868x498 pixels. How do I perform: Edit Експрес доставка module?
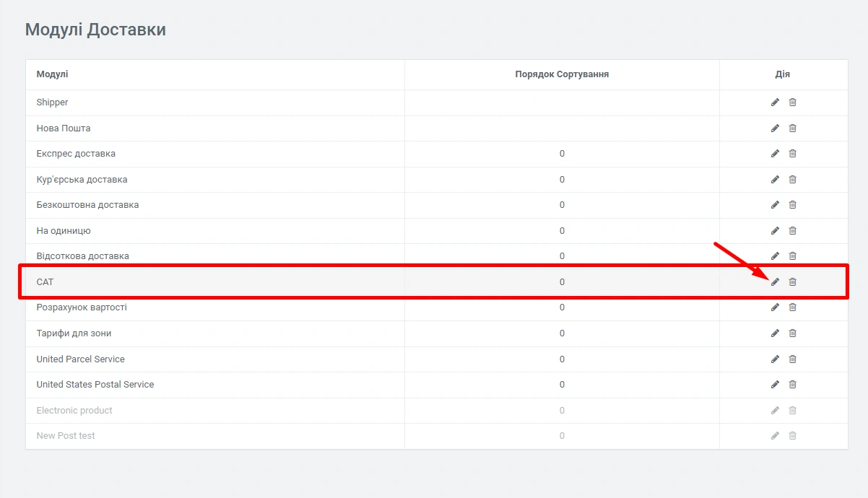point(775,154)
